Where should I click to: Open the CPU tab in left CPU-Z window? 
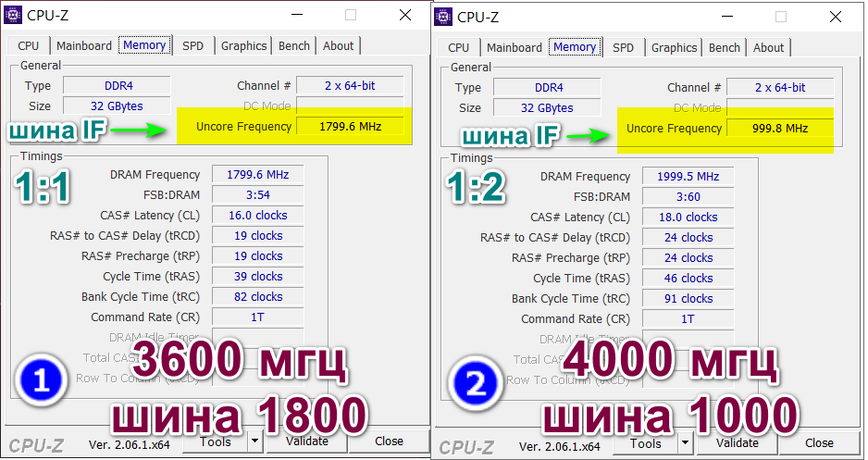pyautogui.click(x=29, y=46)
